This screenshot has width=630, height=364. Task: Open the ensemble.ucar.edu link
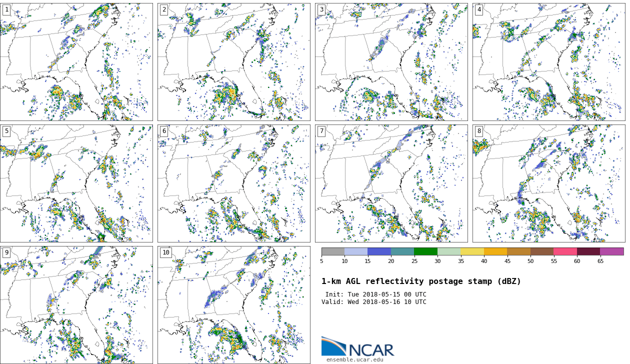pyautogui.click(x=354, y=359)
